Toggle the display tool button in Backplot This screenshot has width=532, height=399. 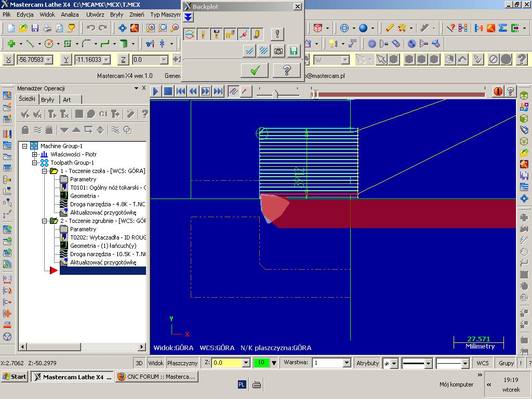click(203, 34)
